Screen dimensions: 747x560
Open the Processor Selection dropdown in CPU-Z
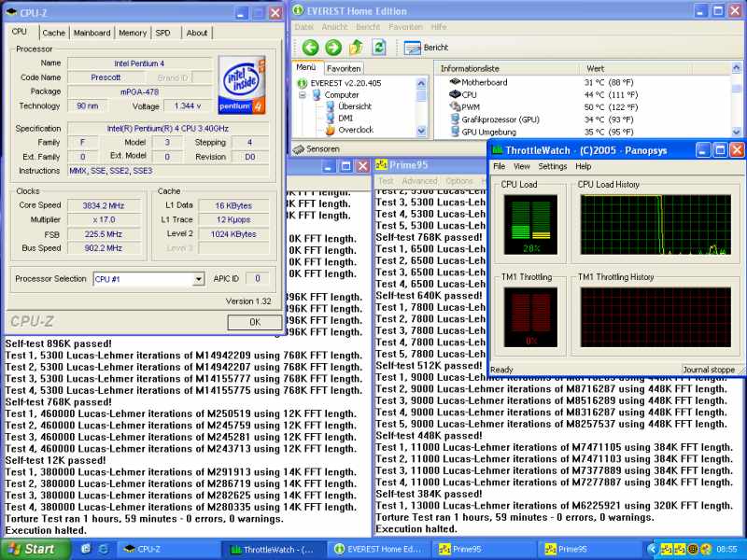(x=199, y=279)
